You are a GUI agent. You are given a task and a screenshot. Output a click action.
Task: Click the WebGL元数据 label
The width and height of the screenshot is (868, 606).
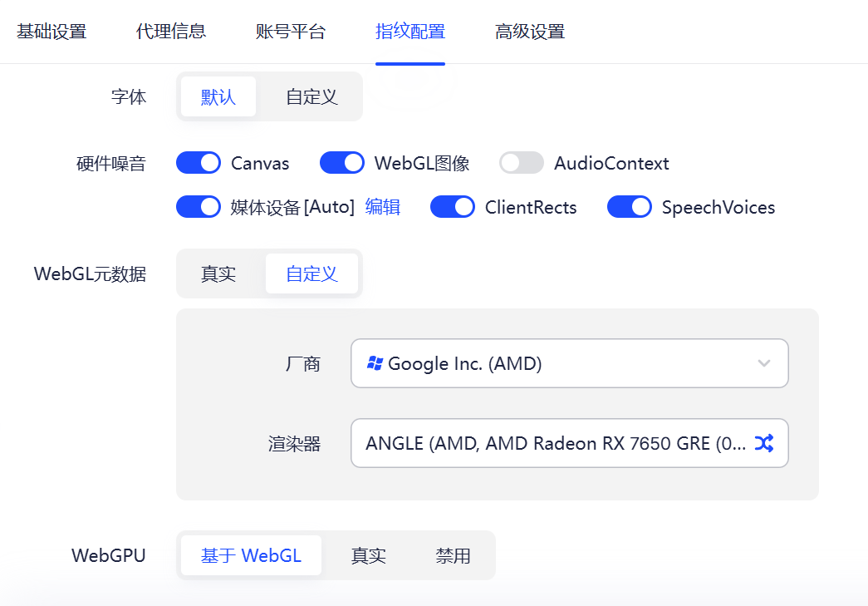pyautogui.click(x=91, y=273)
